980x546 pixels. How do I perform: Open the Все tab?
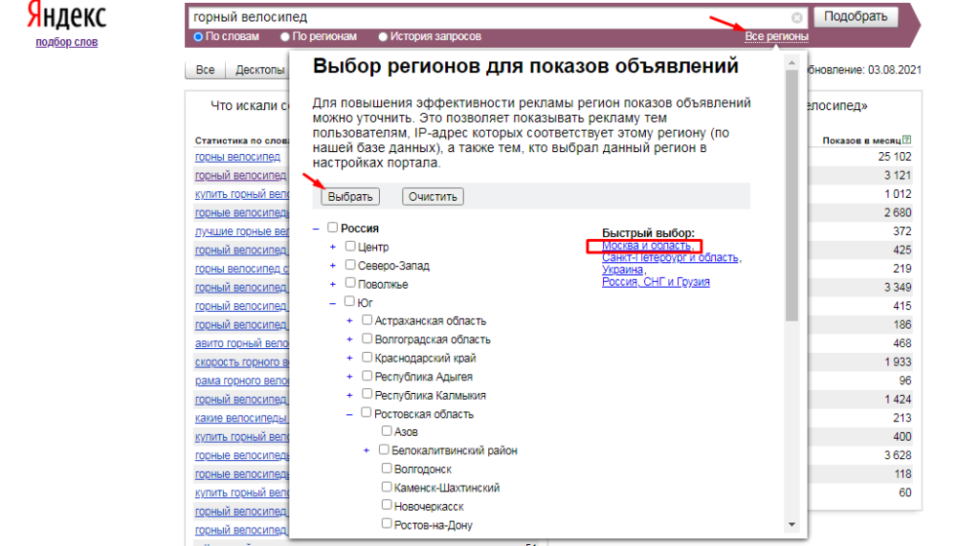(x=205, y=70)
